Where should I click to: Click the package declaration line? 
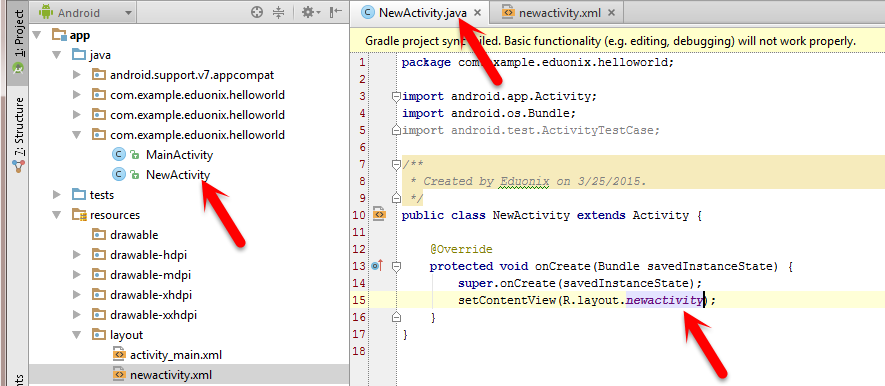538,62
